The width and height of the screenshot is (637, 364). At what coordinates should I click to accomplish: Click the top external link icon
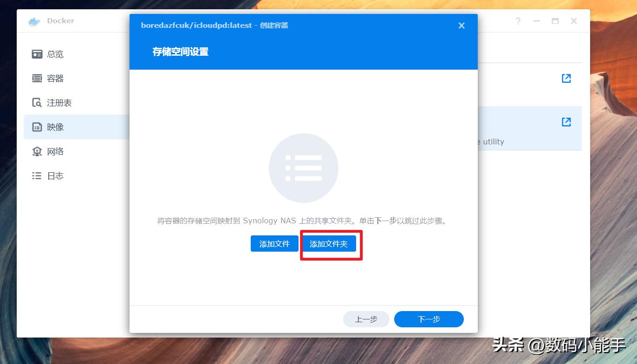click(566, 78)
